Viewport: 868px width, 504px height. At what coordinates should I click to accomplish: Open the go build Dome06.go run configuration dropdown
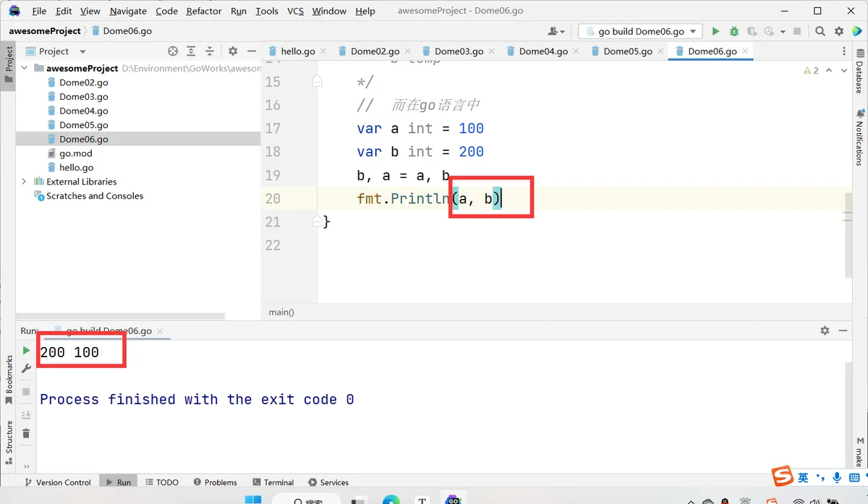(x=640, y=31)
